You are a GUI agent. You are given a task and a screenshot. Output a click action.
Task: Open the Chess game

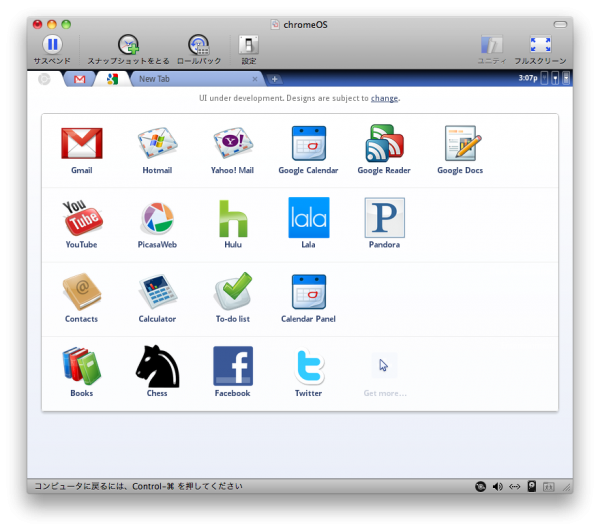point(157,366)
